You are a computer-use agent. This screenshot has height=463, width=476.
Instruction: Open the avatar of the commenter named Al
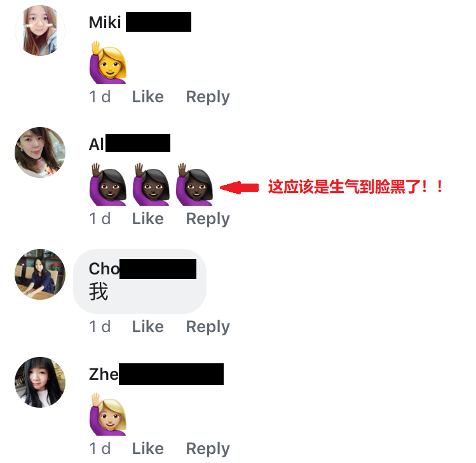(40, 152)
